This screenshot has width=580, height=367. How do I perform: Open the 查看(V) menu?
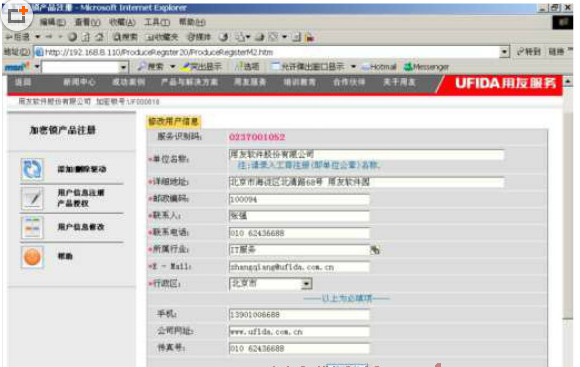[87, 22]
